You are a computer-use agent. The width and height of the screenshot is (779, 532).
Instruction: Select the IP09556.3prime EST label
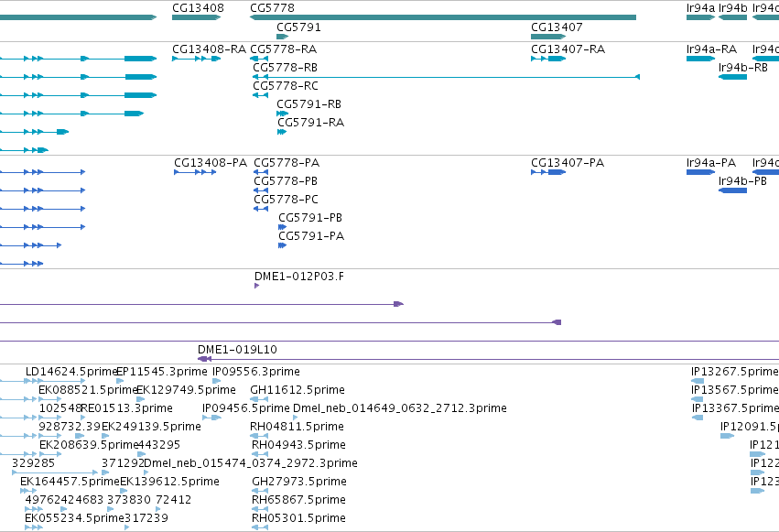tap(256, 372)
